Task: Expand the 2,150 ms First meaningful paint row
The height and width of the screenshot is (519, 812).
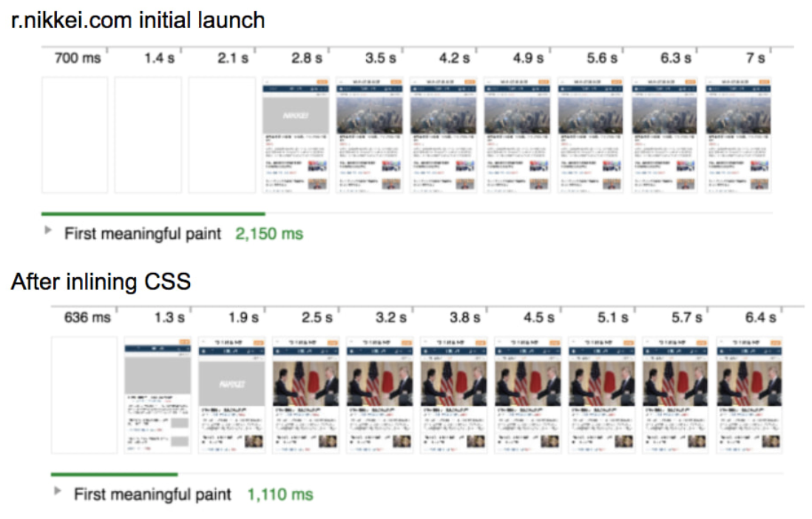Action: tap(49, 231)
